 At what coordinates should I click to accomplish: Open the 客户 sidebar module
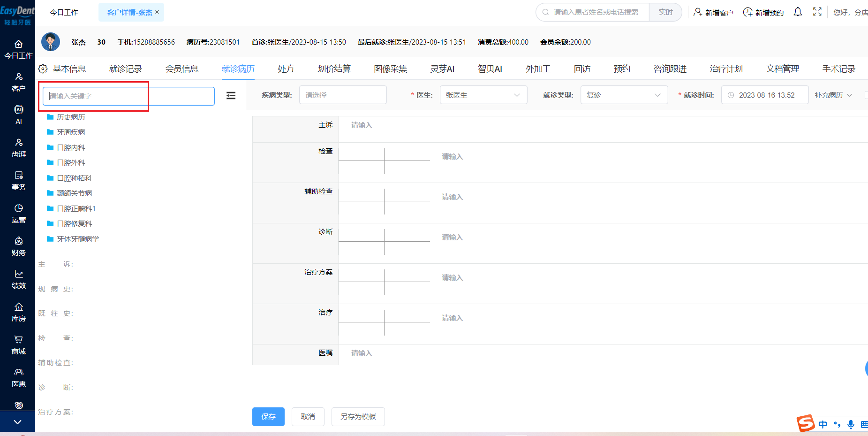(x=18, y=83)
